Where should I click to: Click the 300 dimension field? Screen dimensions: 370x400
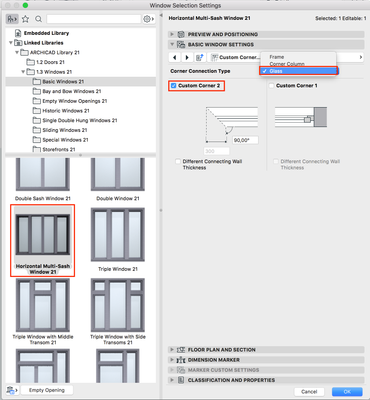(x=216, y=151)
